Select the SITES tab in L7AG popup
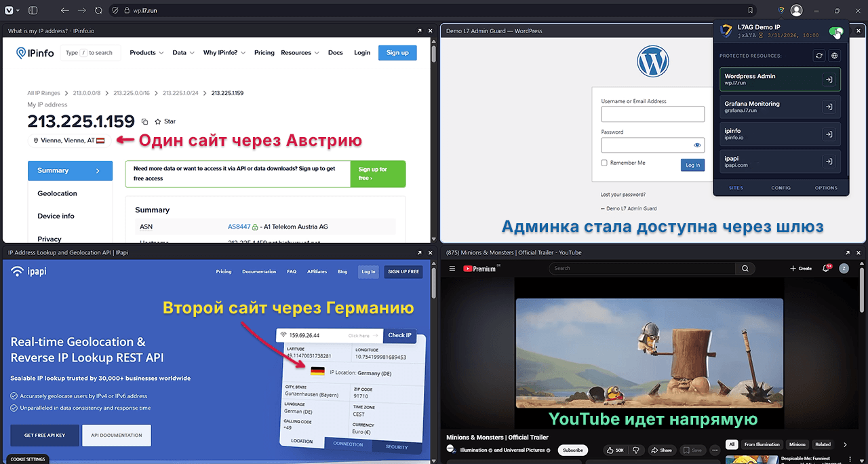 pos(736,188)
